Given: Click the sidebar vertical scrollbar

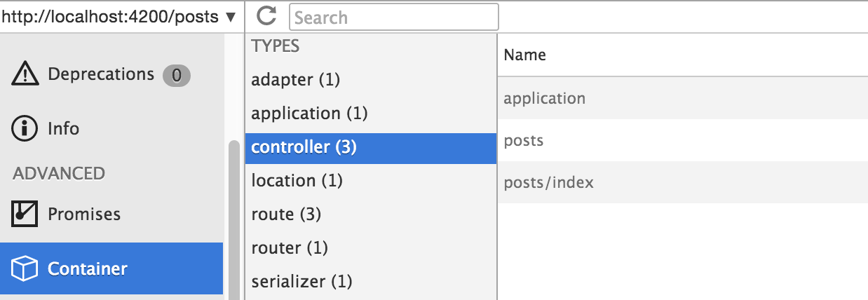Looking at the screenshot, I should (233, 217).
